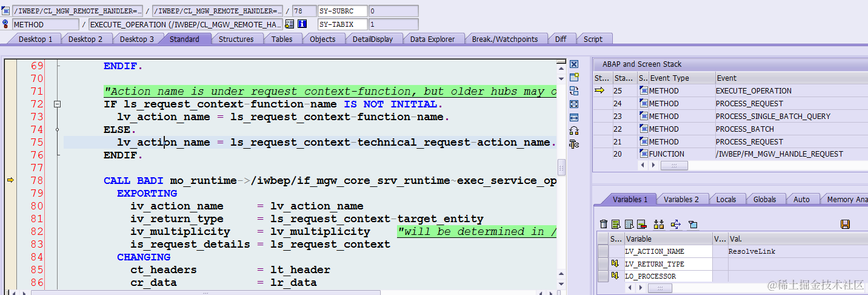The width and height of the screenshot is (868, 295).
Task: Open the Tables tab
Action: 282,39
